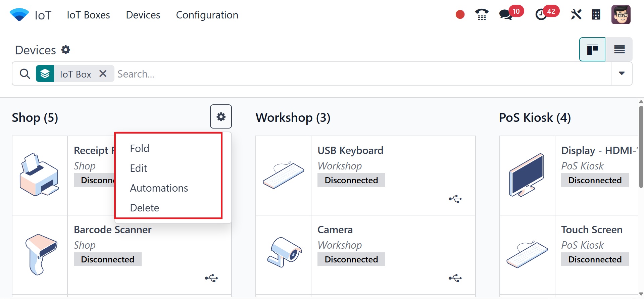Remove the IoT Box group filter

[103, 74]
